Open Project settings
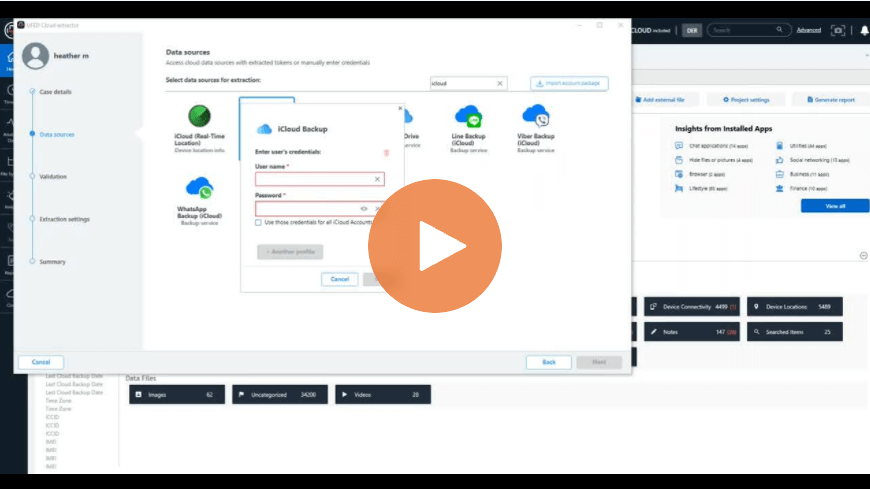This screenshot has width=870, height=489. 746,100
